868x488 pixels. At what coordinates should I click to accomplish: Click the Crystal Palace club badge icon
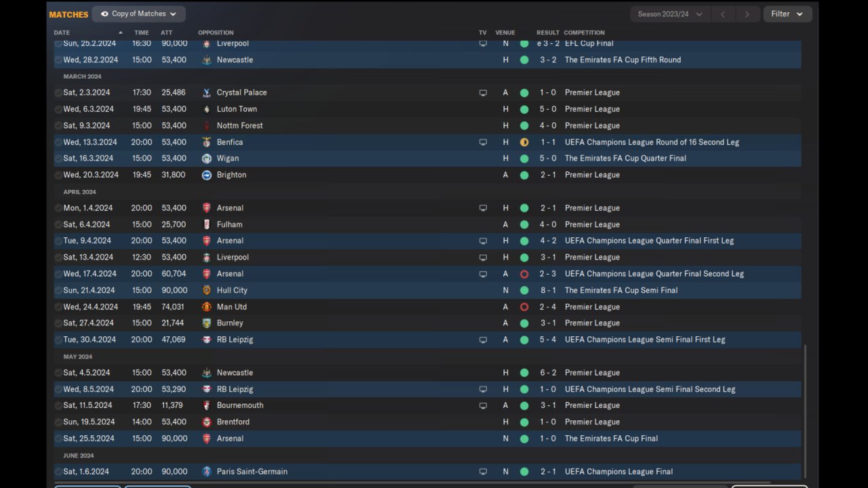[x=206, y=93]
